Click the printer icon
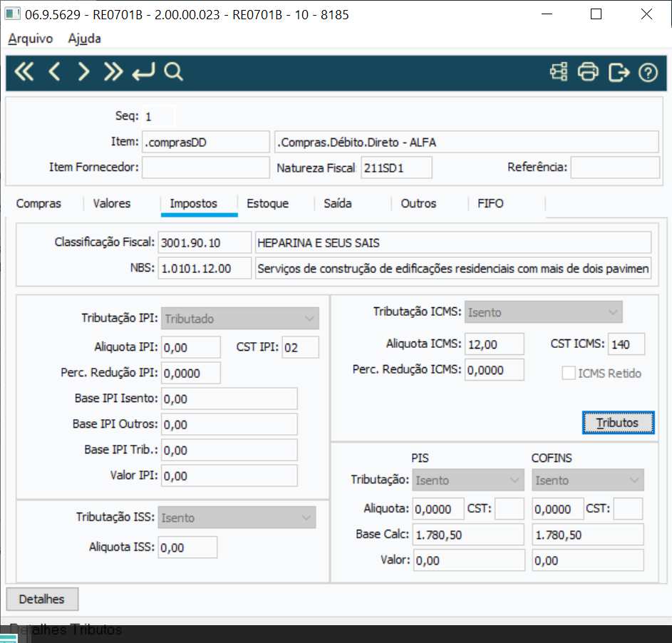Image resolution: width=672 pixels, height=643 pixels. [x=588, y=71]
